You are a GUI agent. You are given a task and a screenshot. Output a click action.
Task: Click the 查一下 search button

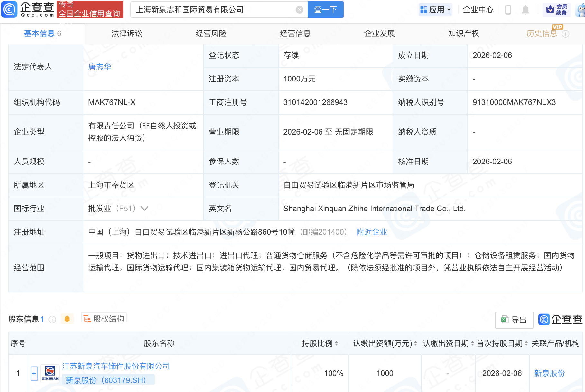coord(325,10)
